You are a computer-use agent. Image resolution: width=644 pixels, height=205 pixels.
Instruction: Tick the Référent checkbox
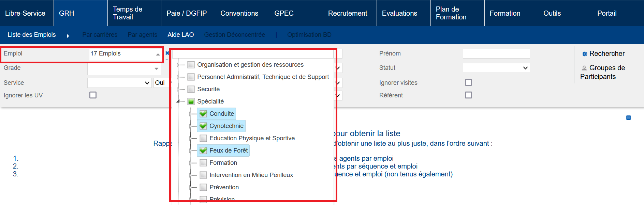coord(469,95)
